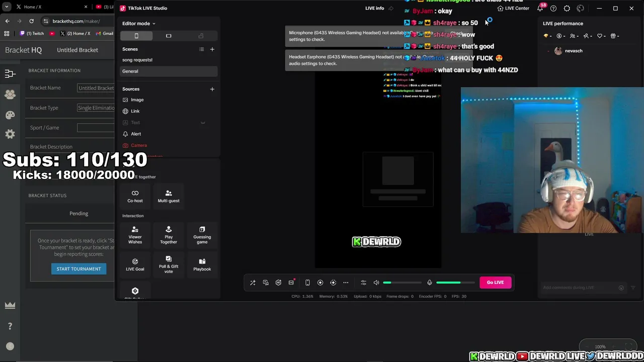The width and height of the screenshot is (644, 362).
Task: Open the help question mark icon
Action: coord(553,9)
